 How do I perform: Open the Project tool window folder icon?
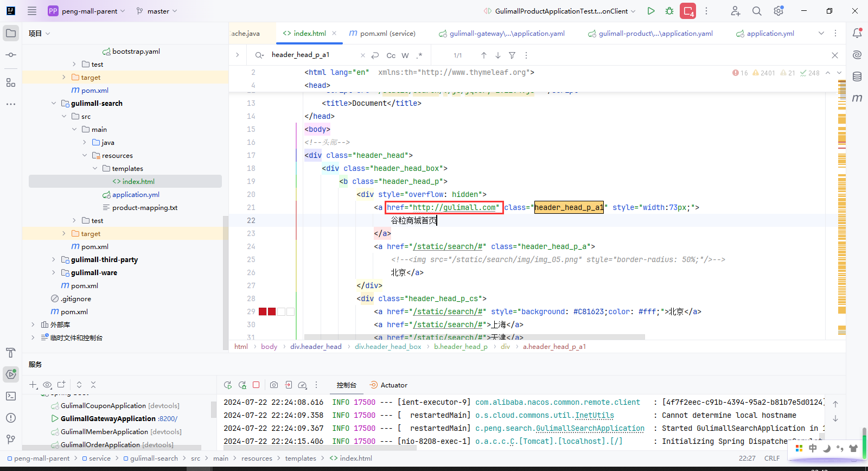[11, 33]
